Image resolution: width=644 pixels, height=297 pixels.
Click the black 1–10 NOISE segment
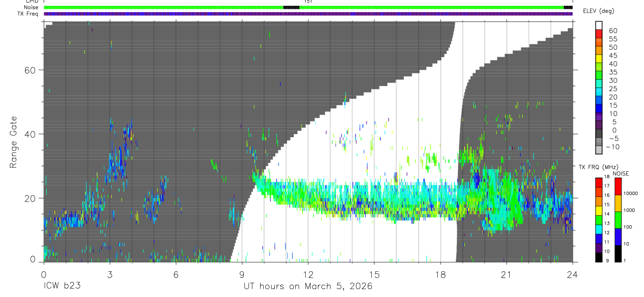pyautogui.click(x=619, y=253)
